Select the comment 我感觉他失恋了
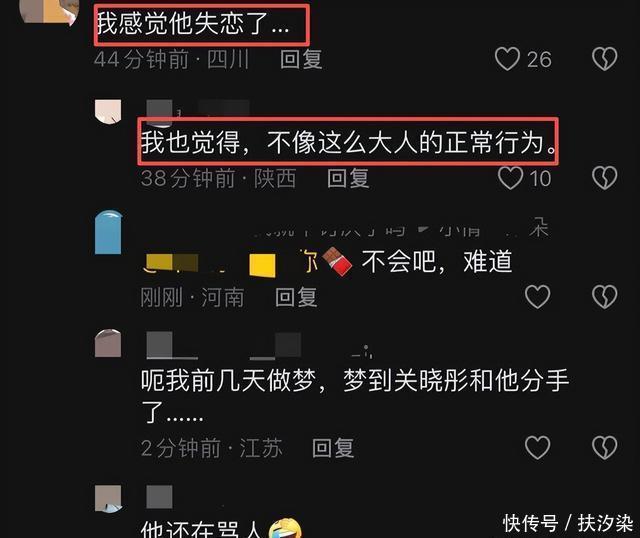Image resolution: width=640 pixels, height=538 pixels. (x=193, y=23)
